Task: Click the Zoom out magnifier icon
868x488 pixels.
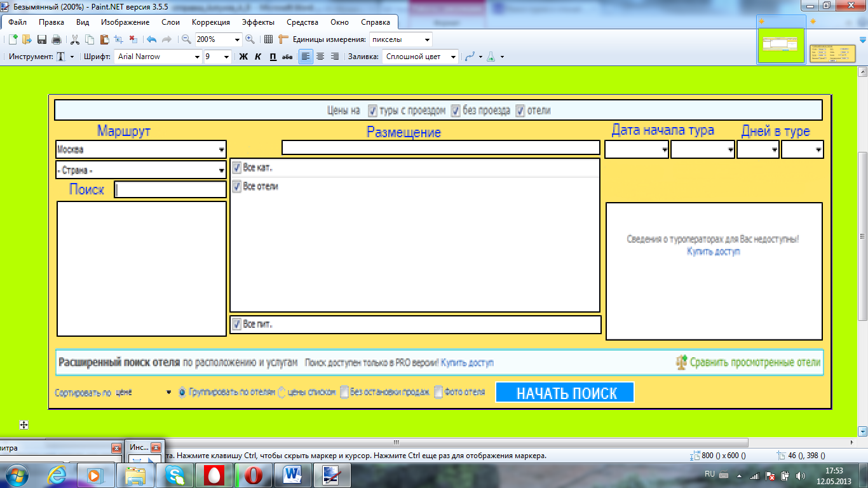Action: 186,39
